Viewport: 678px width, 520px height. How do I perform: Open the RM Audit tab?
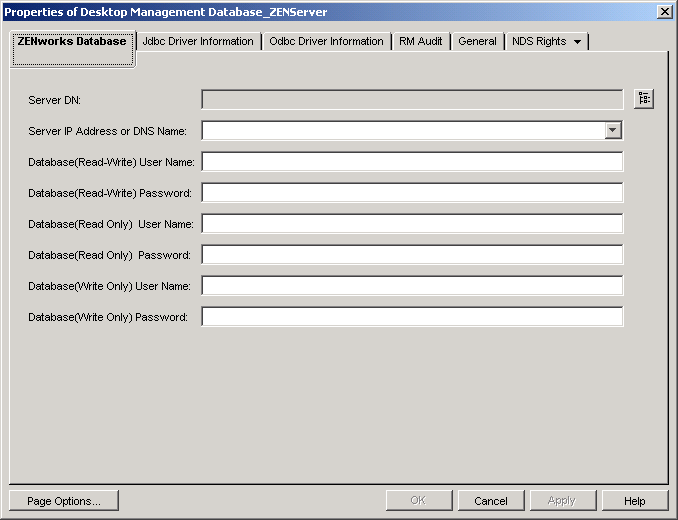click(420, 41)
